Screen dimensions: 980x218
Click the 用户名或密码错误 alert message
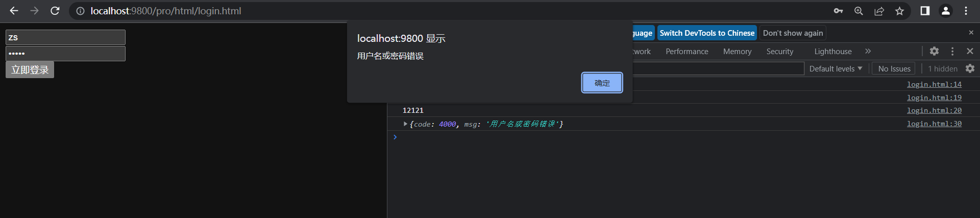390,56
